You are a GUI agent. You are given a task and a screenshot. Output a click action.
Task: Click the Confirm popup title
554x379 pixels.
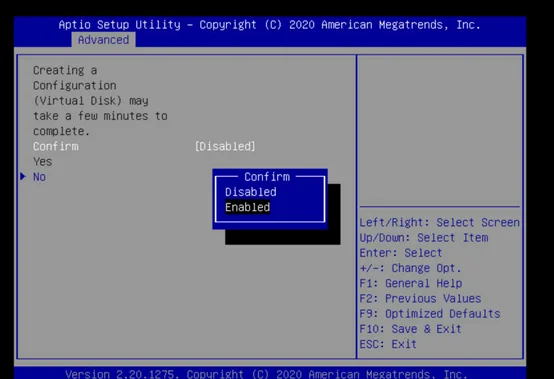point(267,177)
